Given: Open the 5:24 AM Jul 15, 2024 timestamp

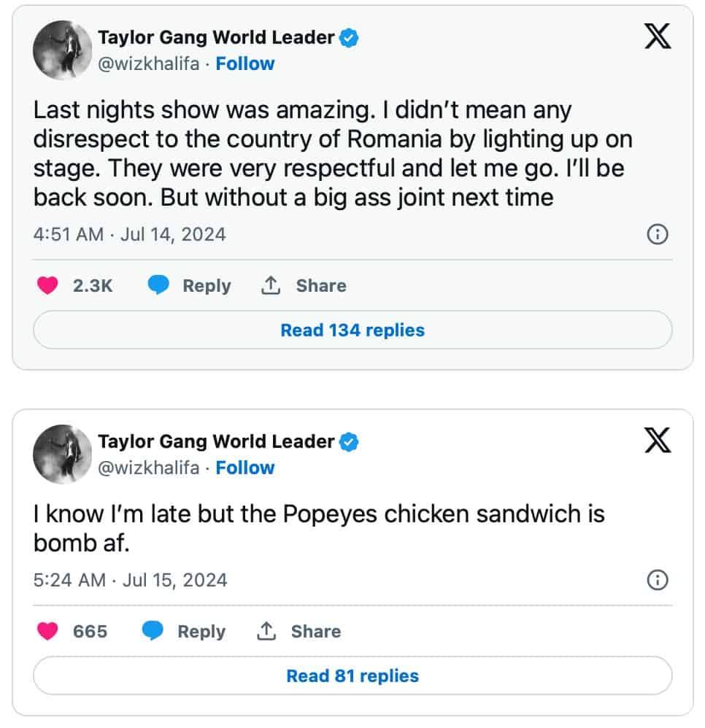Looking at the screenshot, I should (131, 580).
